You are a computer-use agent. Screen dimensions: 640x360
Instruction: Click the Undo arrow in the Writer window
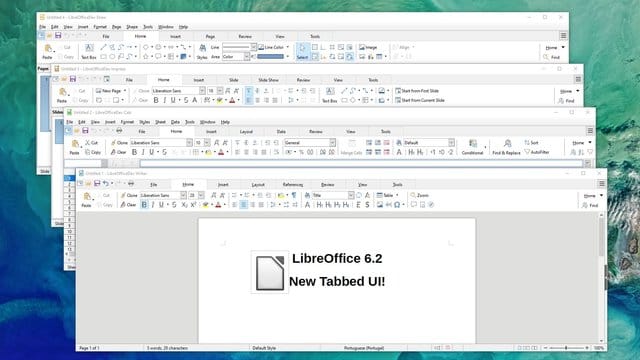(106, 184)
